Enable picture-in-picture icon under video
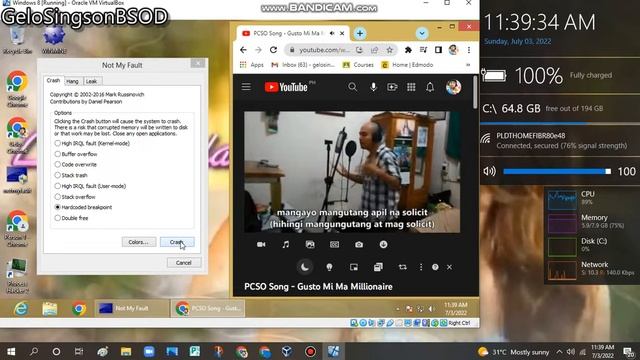 pyautogui.click(x=354, y=267)
